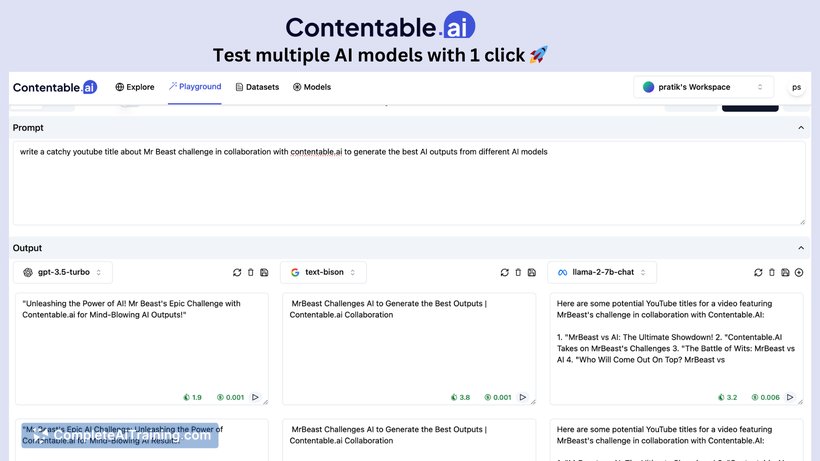Screen dimensions: 820x461
Task: Open the Explore tab
Action: coord(135,87)
